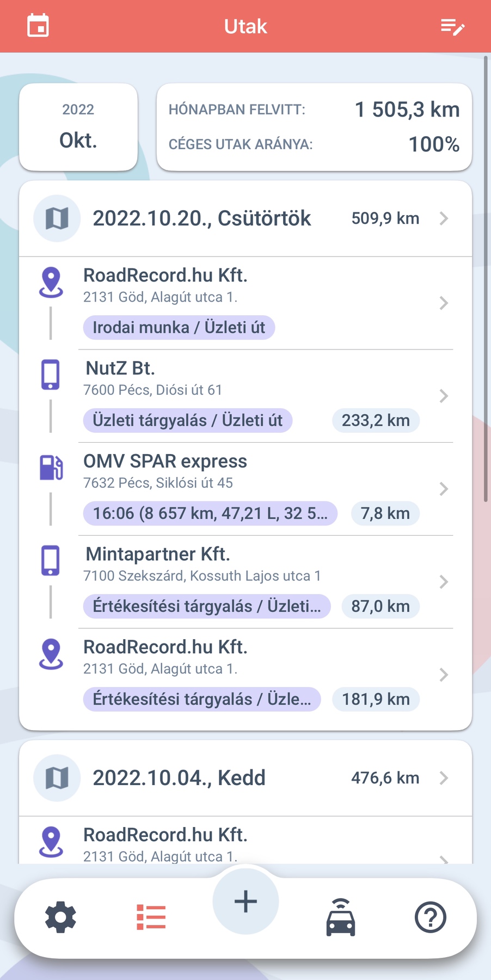Viewport: 491px width, 980px height.
Task: Open chevron for Irodai munka RoadRecord.hu entry
Action: [x=444, y=303]
